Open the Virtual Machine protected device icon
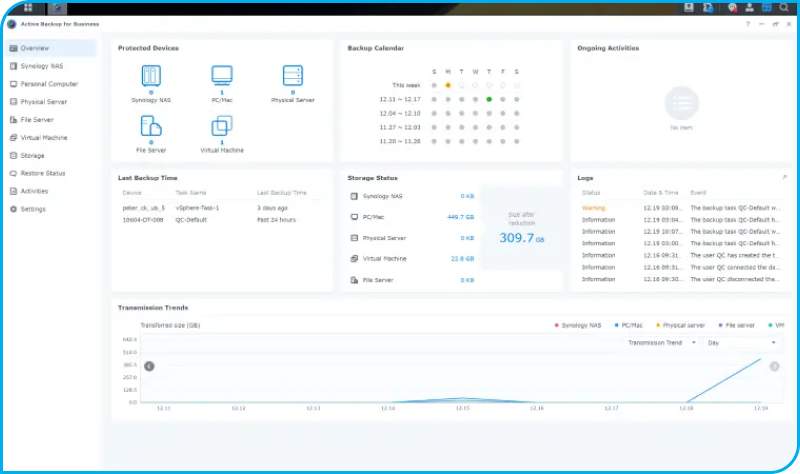Screen dimensions: 800x474 pyautogui.click(x=222, y=126)
